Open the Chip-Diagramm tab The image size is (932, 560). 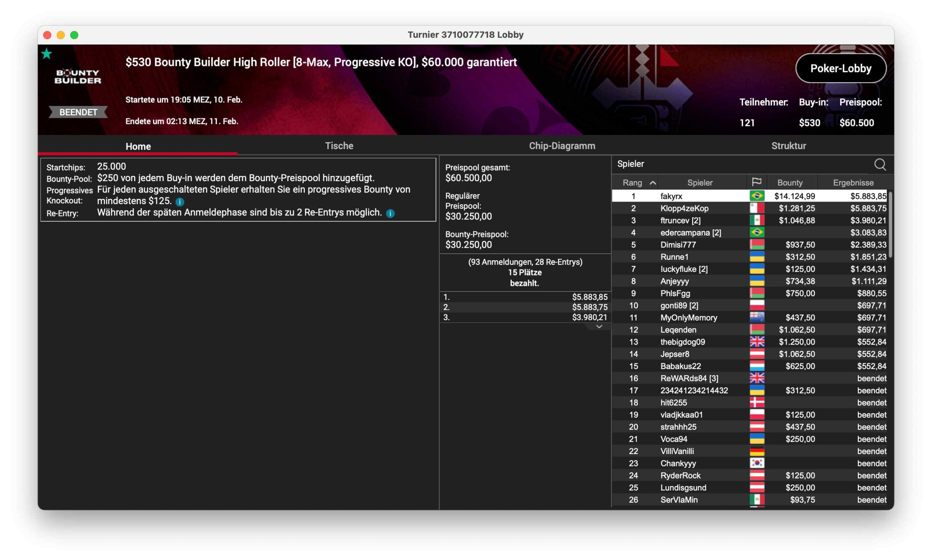562,146
